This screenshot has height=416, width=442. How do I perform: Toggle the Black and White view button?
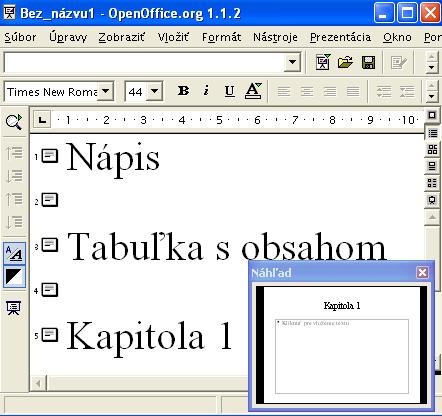pyautogui.click(x=14, y=276)
